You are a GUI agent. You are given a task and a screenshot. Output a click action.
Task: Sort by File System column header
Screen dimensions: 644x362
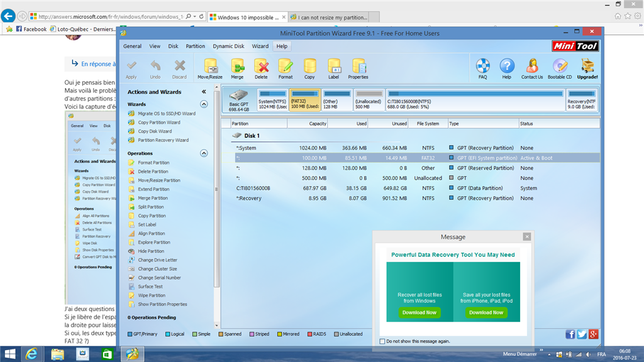[428, 124]
